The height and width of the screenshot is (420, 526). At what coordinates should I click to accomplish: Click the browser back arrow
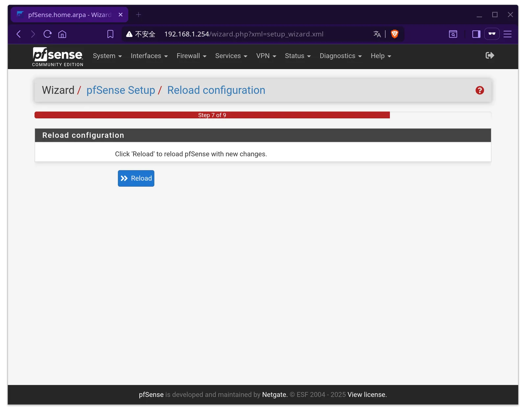click(19, 34)
